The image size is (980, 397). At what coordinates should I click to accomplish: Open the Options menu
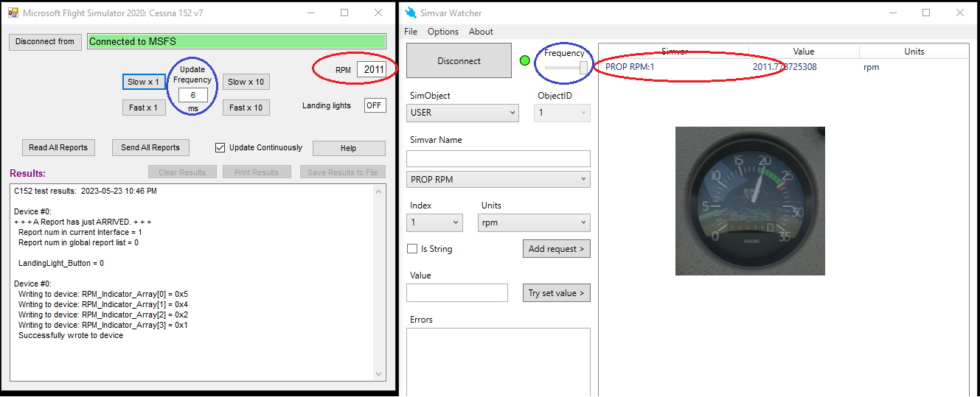click(443, 32)
